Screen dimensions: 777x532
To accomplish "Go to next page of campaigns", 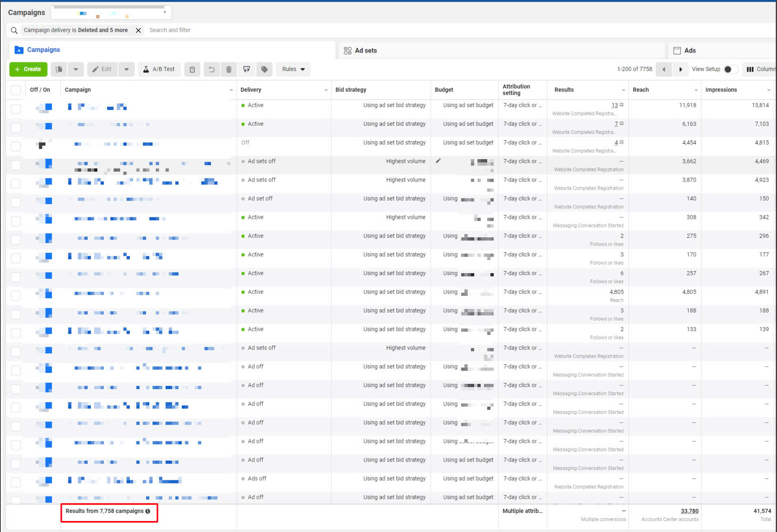I will [x=681, y=69].
